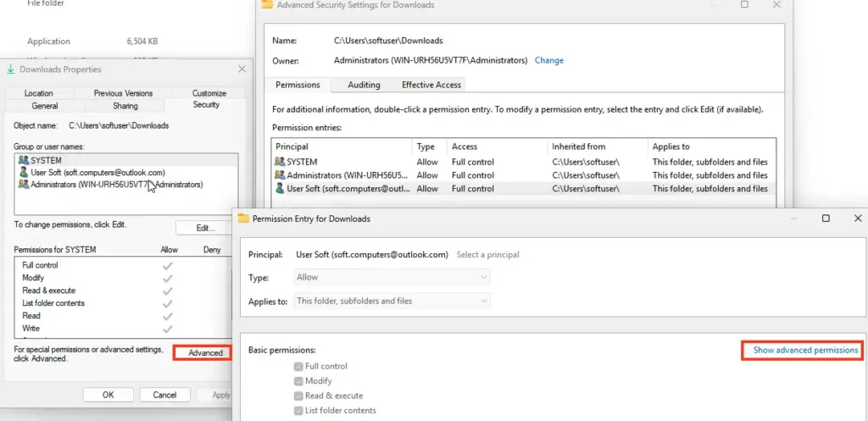
Task: Open the Effective Access tab
Action: pyautogui.click(x=431, y=85)
